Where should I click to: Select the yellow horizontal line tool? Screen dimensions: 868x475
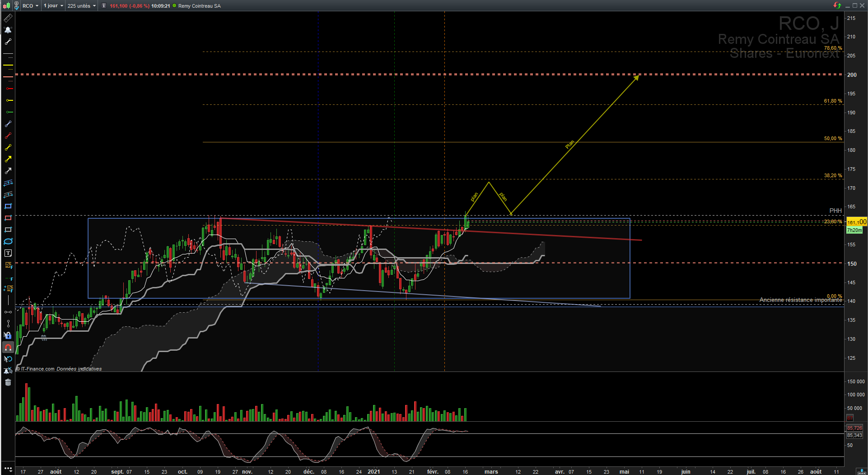[x=8, y=65]
